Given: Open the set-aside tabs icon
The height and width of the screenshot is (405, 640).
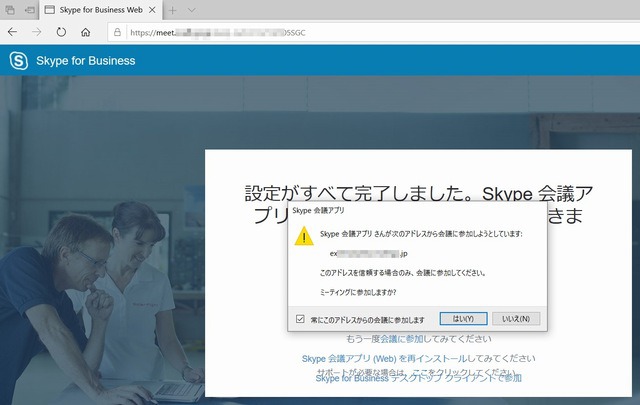Looking at the screenshot, I should click(x=10, y=10).
